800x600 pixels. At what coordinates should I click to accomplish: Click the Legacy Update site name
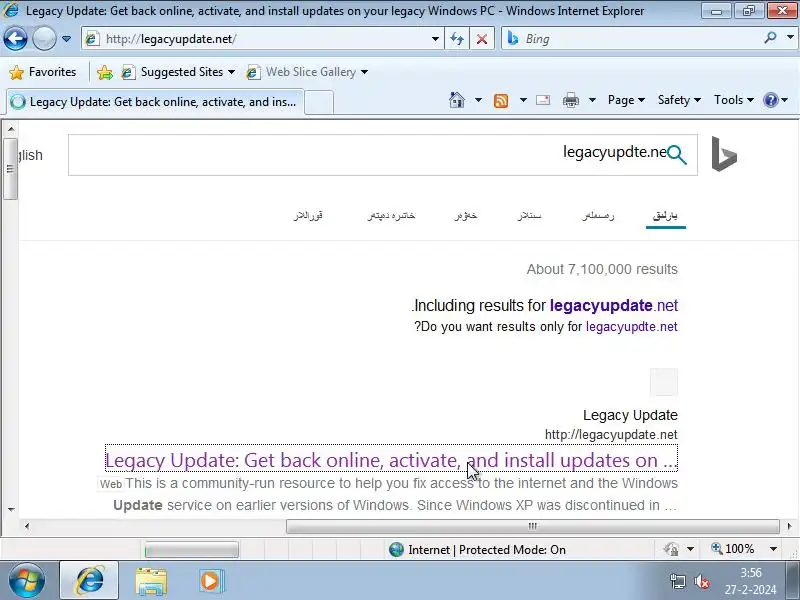[630, 415]
